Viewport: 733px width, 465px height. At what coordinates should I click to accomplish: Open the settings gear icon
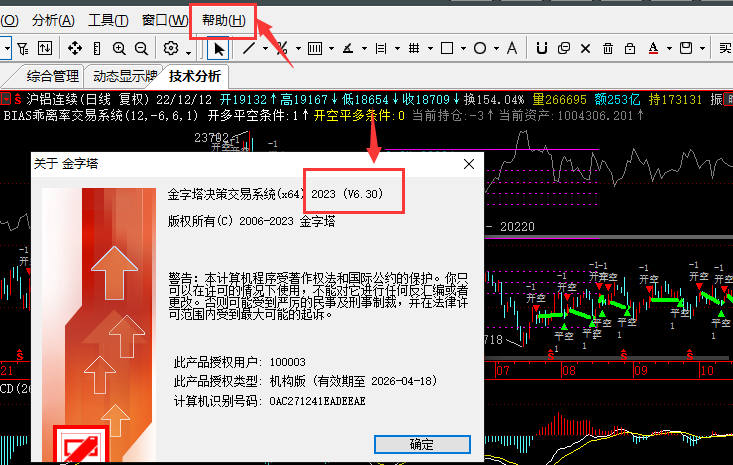(x=171, y=48)
